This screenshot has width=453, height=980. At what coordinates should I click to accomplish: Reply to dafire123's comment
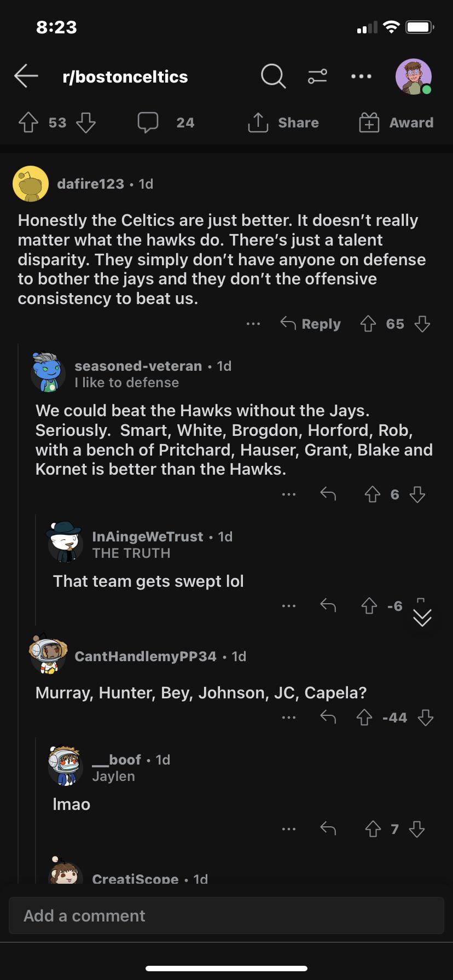pyautogui.click(x=311, y=324)
